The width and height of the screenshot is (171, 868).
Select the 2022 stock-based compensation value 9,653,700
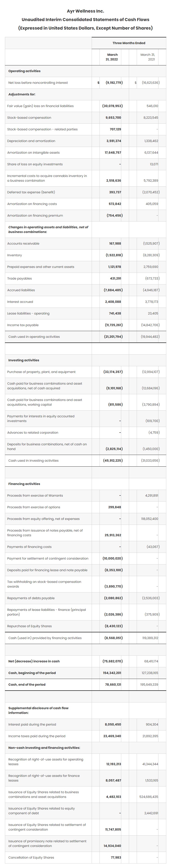[x=113, y=118]
